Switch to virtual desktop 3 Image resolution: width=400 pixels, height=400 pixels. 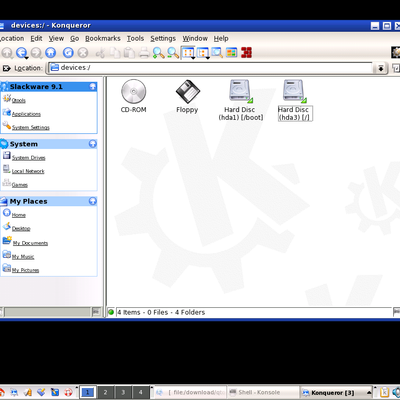[123, 393]
